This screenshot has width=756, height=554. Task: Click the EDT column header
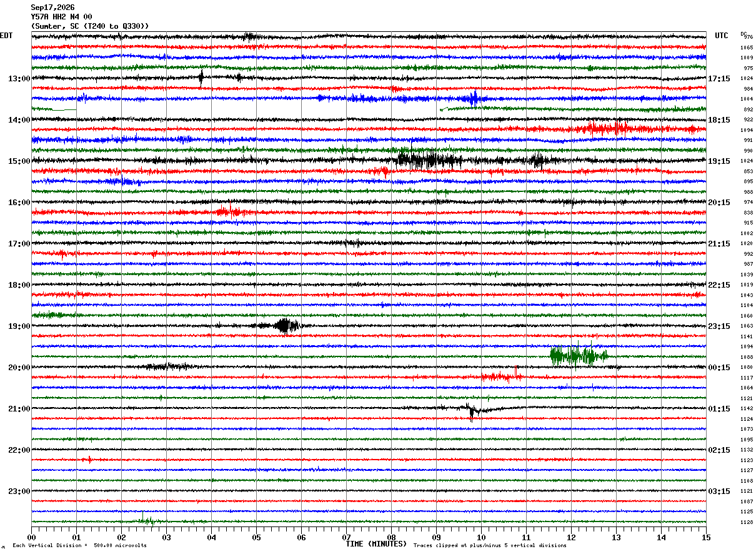(x=6, y=36)
